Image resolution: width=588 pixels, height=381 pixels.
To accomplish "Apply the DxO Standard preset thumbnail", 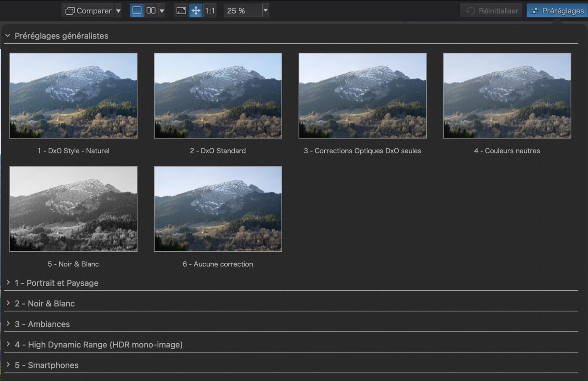I will pos(218,95).
